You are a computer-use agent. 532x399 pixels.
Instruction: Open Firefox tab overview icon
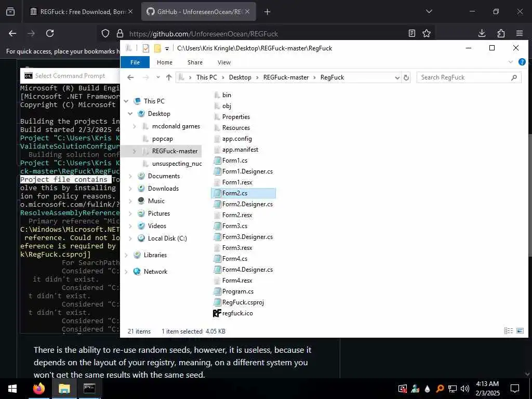point(10,12)
